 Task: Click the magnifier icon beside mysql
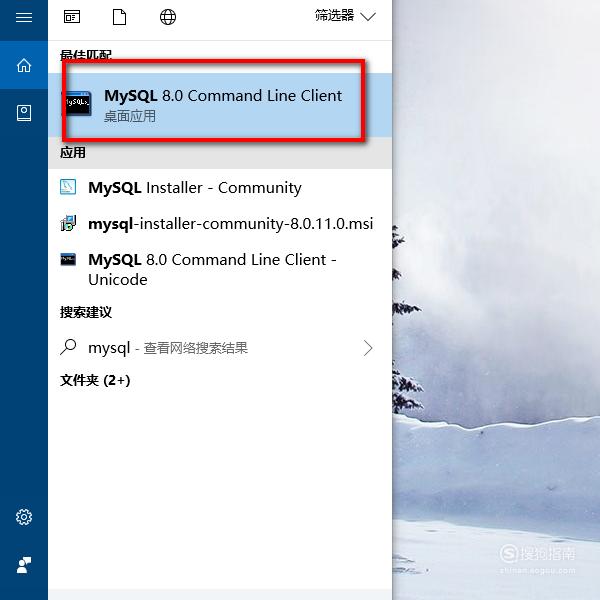[x=68, y=347]
